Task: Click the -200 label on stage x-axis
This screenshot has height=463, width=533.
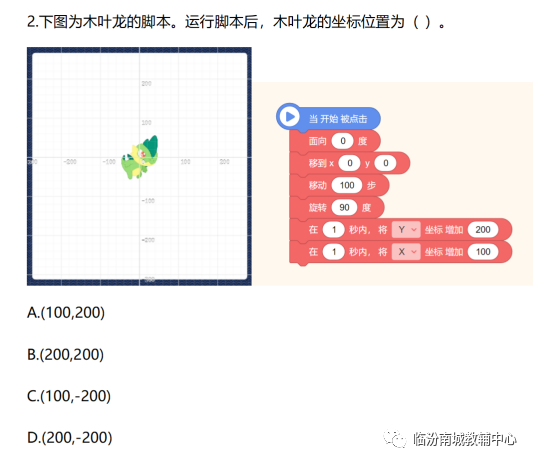Action: tap(70, 162)
